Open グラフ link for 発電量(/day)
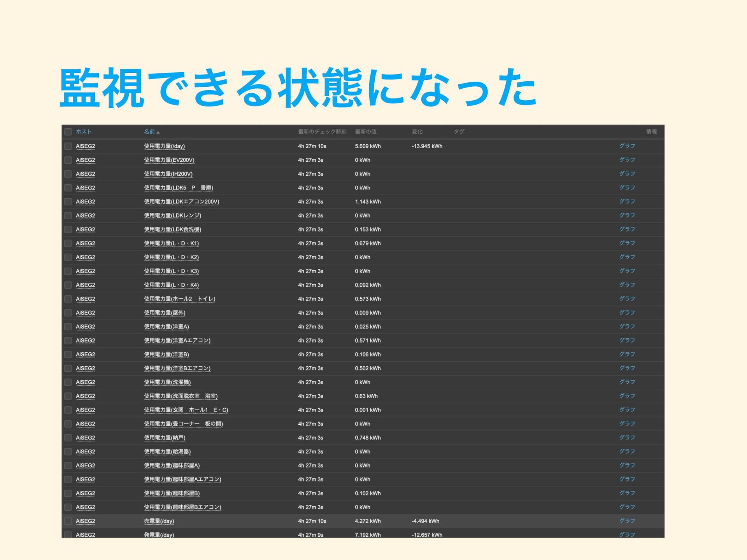This screenshot has height=560, width=747. (x=627, y=535)
